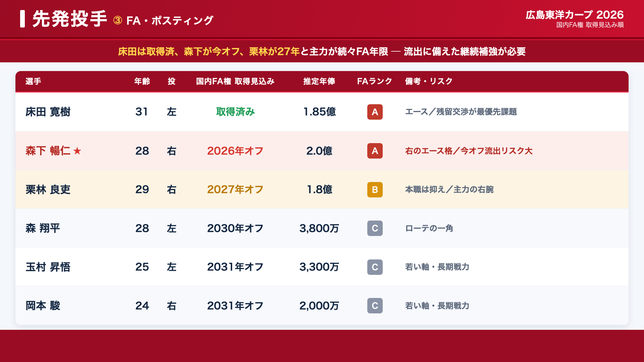Click the note 本職は抑え／主力の右腕
Image resolution: width=644 pixels, height=362 pixels.
click(449, 190)
